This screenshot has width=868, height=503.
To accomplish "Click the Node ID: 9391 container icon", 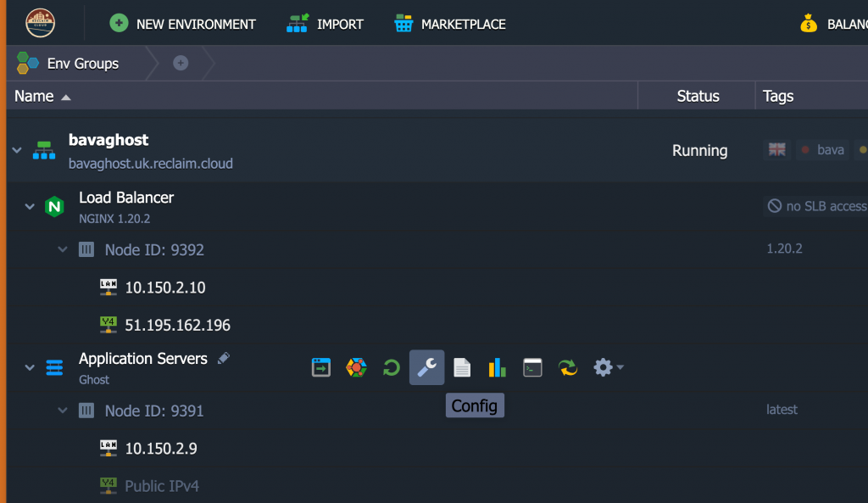I will coord(86,411).
